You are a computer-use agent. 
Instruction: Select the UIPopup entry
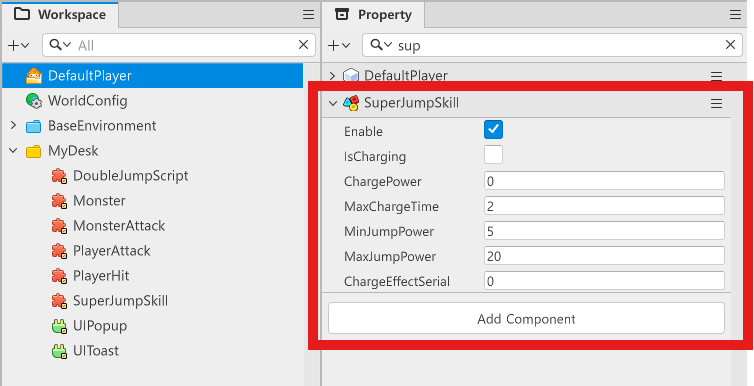click(153, 326)
